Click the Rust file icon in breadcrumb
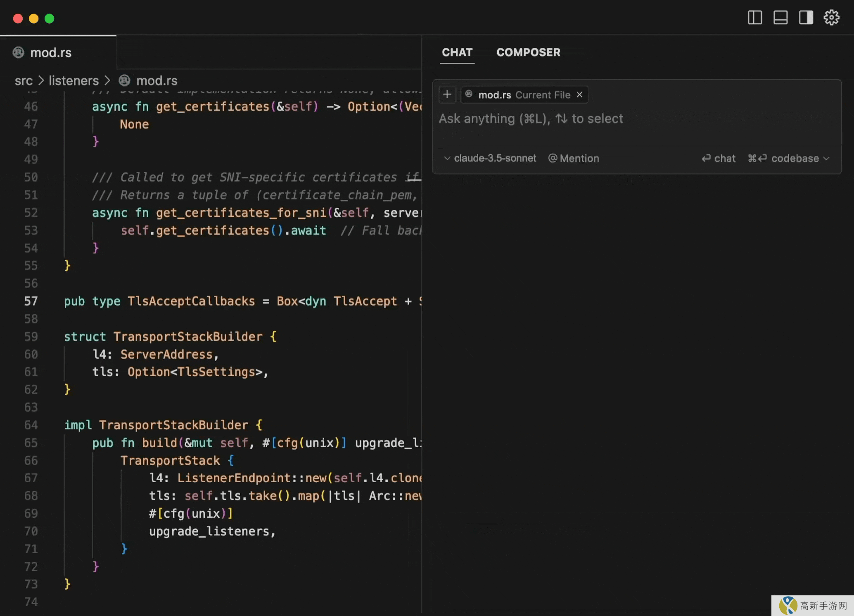The width and height of the screenshot is (854, 616). click(x=124, y=81)
